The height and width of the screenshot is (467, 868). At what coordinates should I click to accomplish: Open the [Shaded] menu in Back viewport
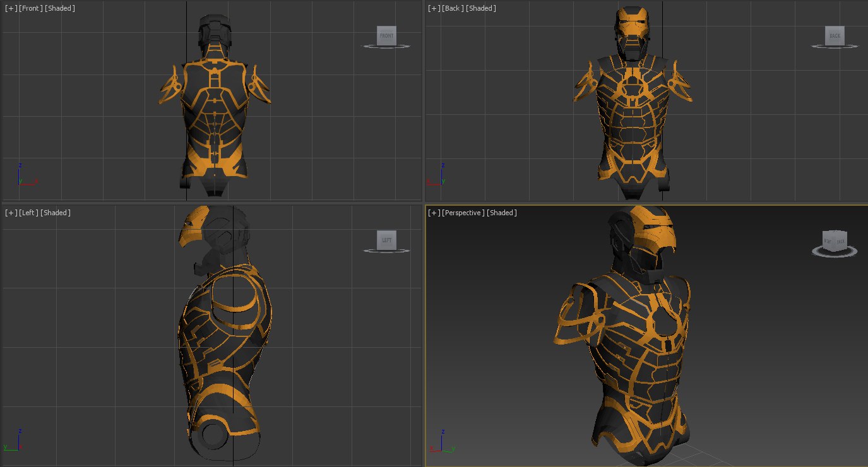482,9
